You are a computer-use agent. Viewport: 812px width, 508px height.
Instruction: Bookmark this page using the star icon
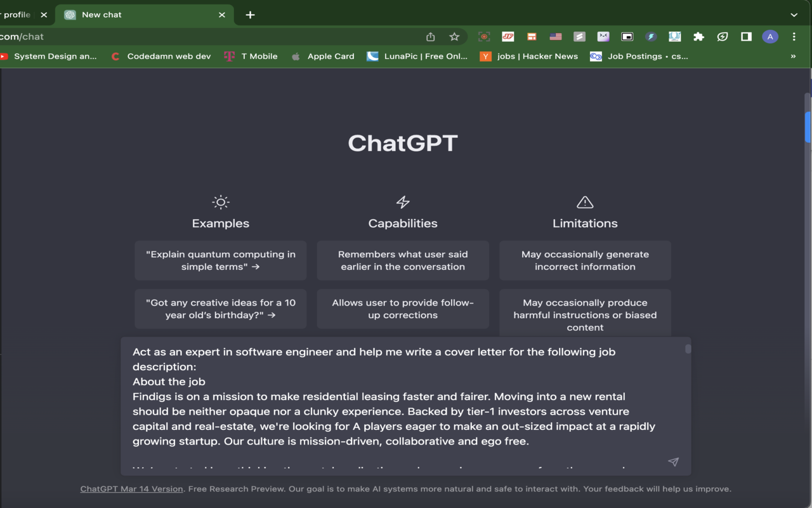(454, 36)
